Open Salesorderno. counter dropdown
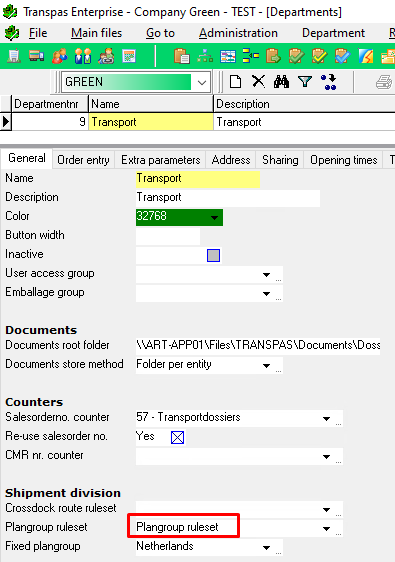Screen dimensions: 395x562 [x=326, y=419]
